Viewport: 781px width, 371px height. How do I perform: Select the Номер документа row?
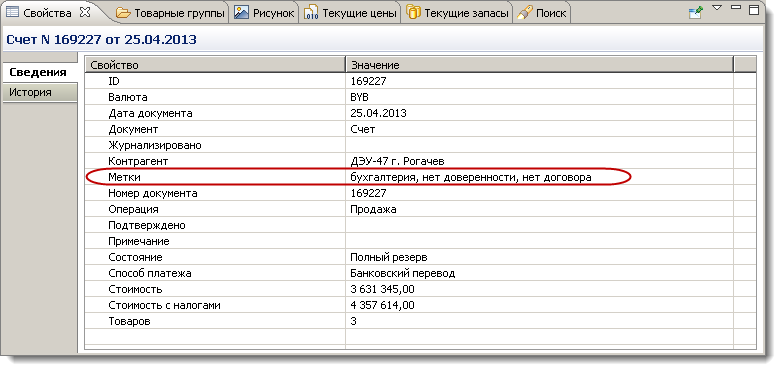tap(420, 193)
